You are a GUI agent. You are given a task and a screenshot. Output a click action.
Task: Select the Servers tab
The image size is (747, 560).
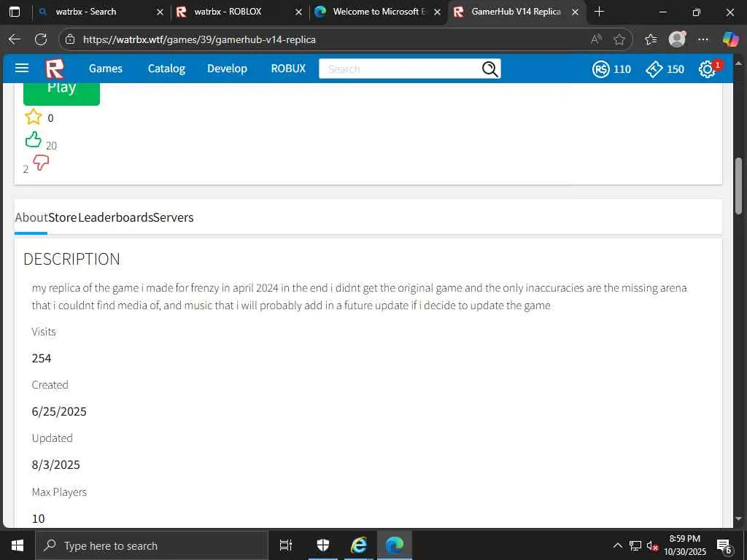[174, 217]
